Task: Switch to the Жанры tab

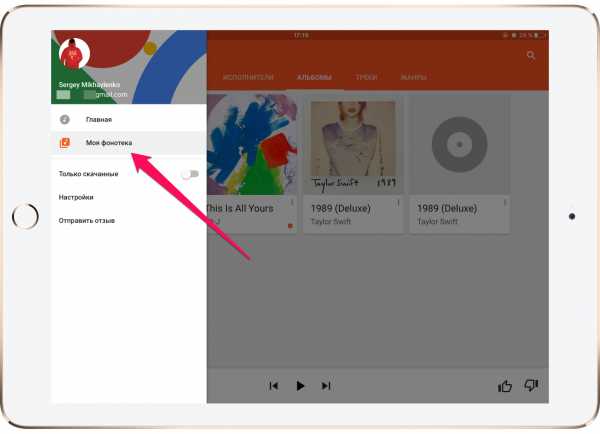Action: pyautogui.click(x=413, y=77)
